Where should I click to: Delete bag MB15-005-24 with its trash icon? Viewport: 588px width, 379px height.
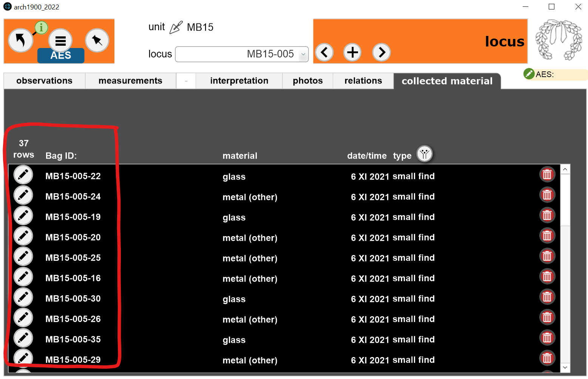tap(547, 195)
